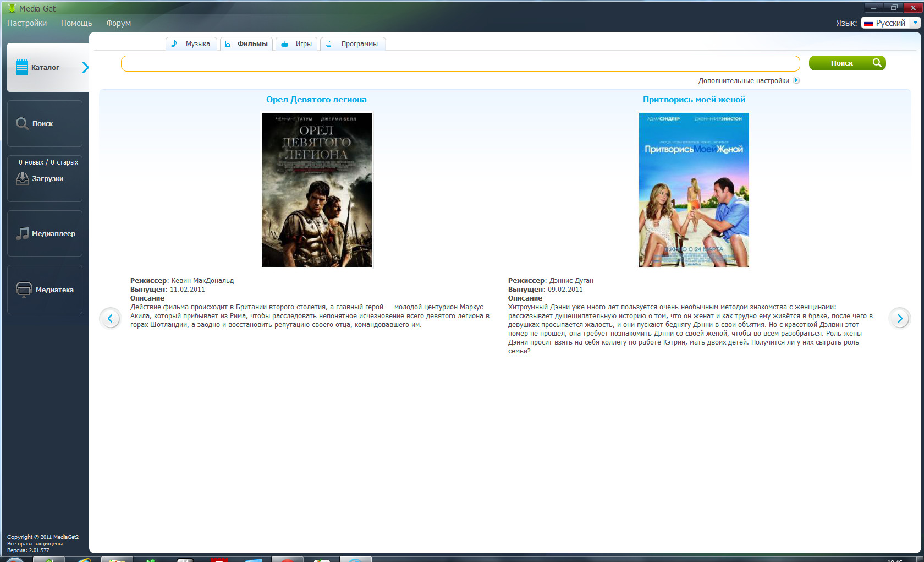Click the windows icon on Программы tab
924x562 pixels.
tap(328, 43)
